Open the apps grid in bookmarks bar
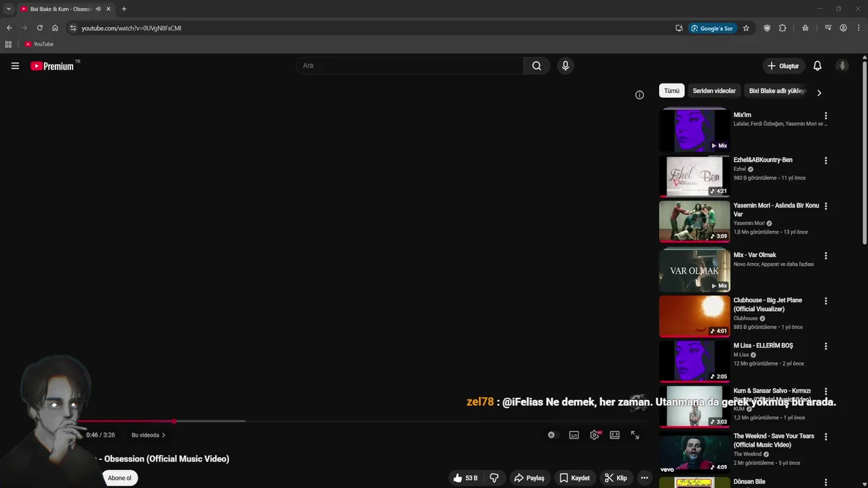This screenshot has height=488, width=868. coord(8,44)
